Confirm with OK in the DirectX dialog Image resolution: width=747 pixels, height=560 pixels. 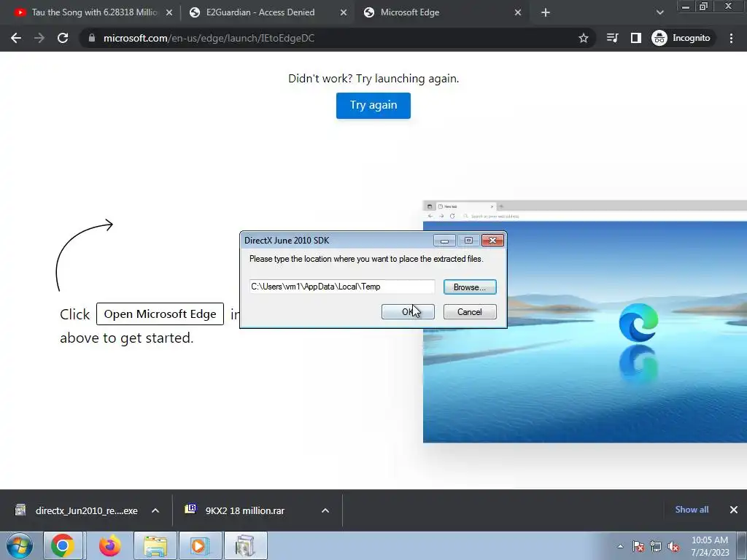[x=408, y=312]
